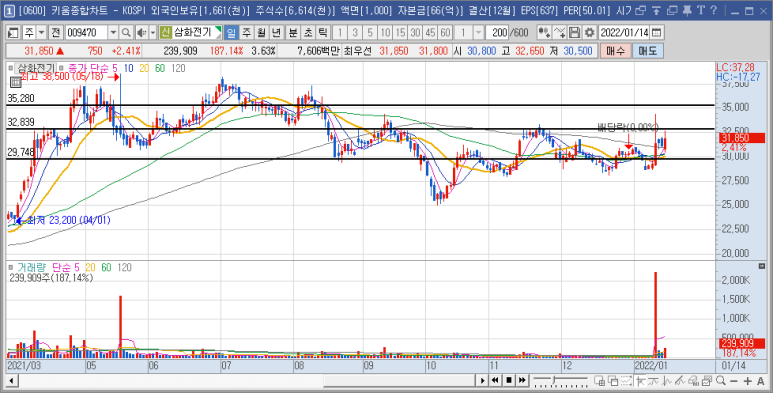Click the zoom magnifier icon in bottom bar
773x393 pixels.
(x=721, y=381)
